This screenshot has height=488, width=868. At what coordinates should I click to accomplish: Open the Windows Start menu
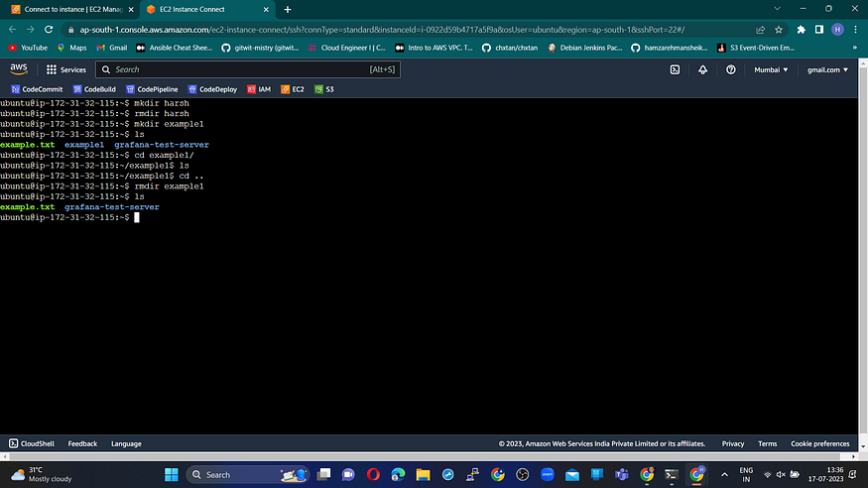(172, 475)
